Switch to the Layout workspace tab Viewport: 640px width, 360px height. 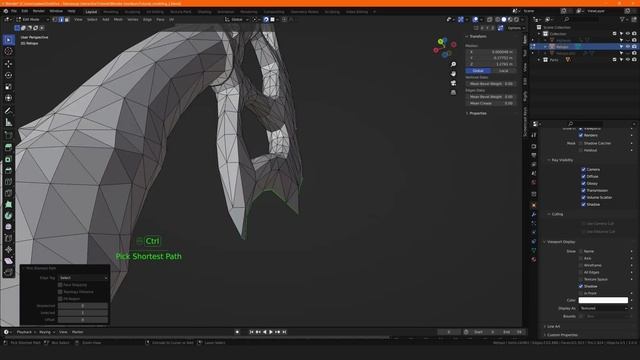click(91, 12)
